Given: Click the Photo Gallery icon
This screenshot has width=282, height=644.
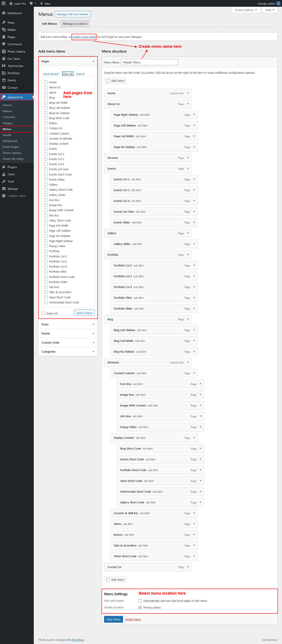Looking at the screenshot, I should pyautogui.click(x=4, y=51).
